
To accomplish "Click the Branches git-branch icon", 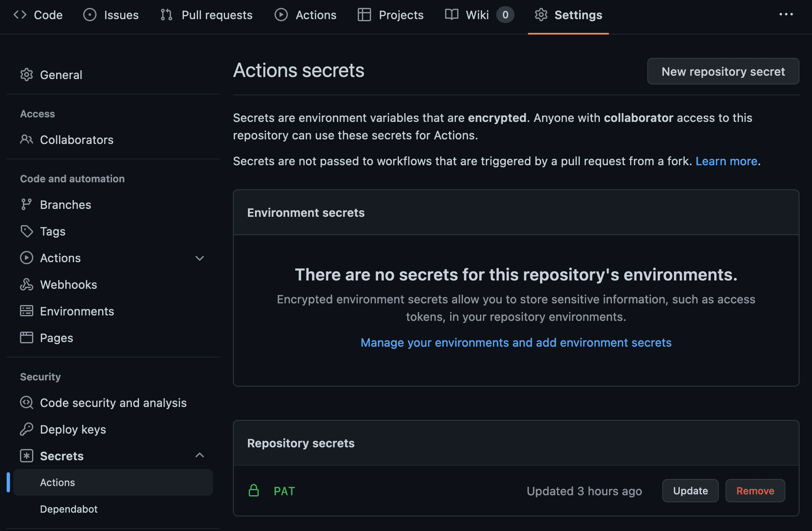I will pyautogui.click(x=27, y=204).
